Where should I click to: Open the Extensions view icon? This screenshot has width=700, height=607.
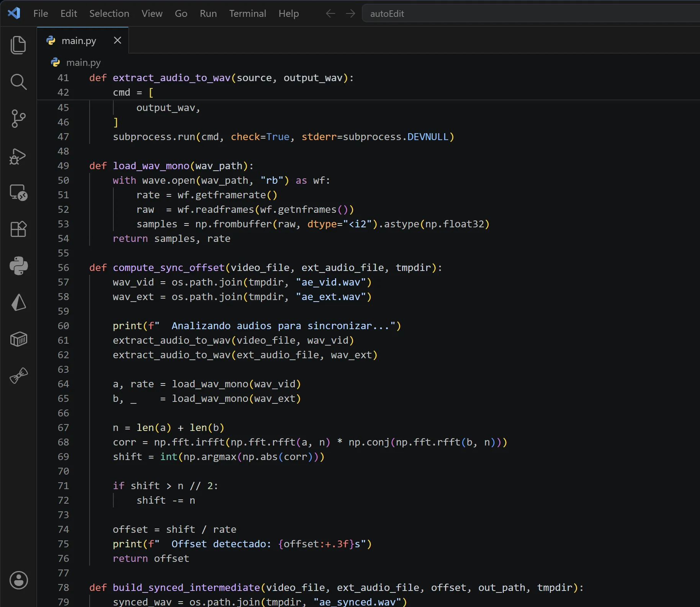point(18,229)
